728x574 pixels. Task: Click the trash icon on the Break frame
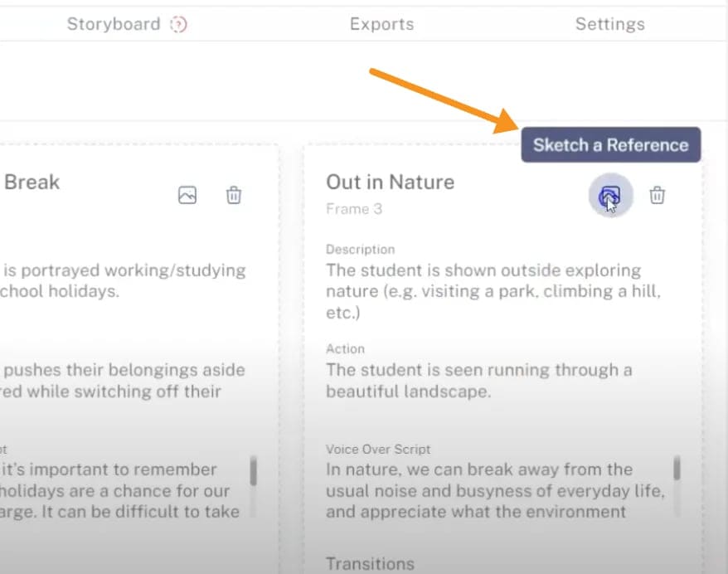tap(234, 195)
